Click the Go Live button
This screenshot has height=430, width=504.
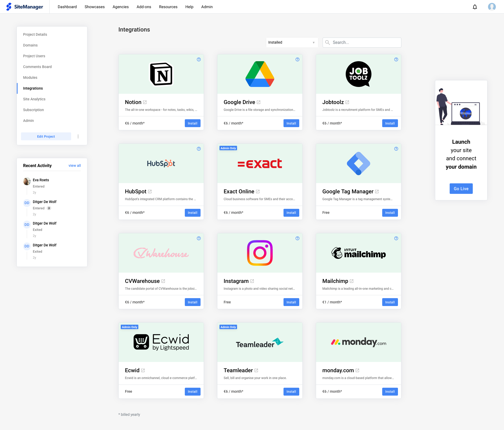pos(461,189)
